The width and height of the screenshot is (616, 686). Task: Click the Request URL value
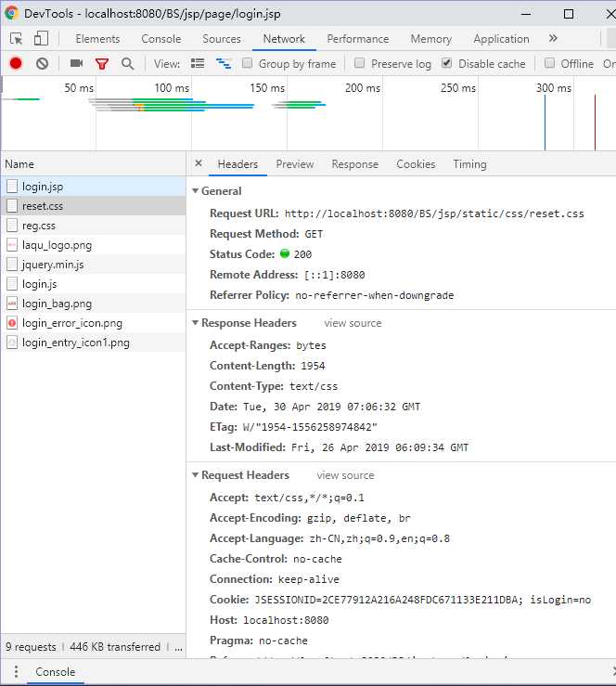[434, 214]
